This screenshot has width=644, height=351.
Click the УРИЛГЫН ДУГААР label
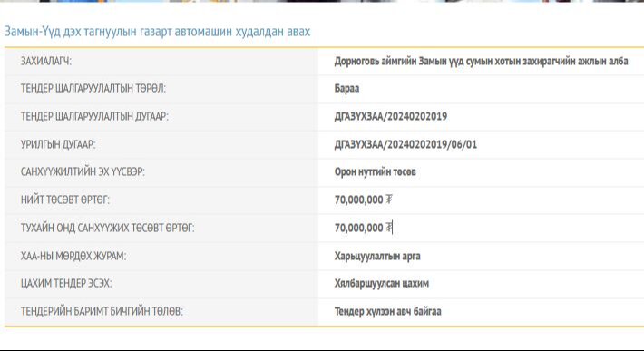coord(58,144)
